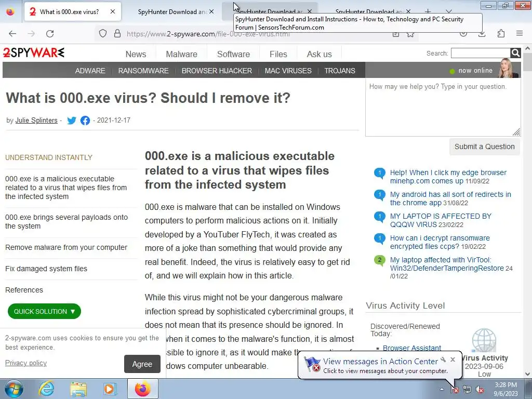Jump to 'Remove malware from your computer' section

click(x=66, y=247)
